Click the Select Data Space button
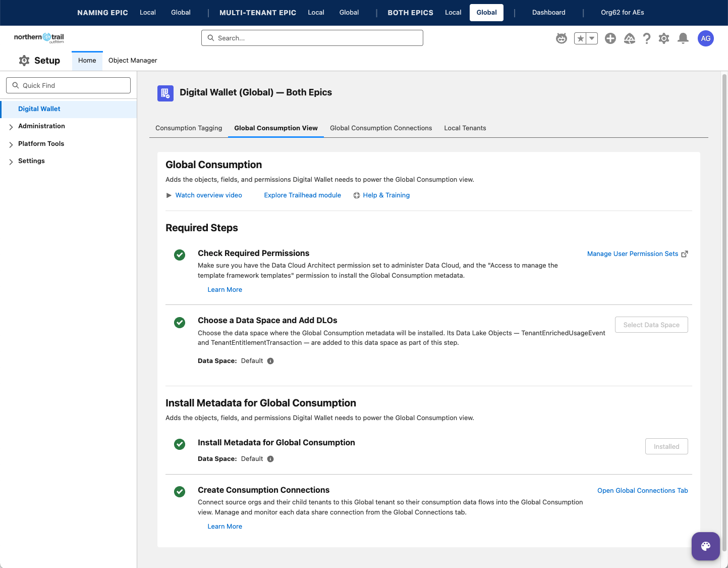This screenshot has width=728, height=568. point(651,325)
